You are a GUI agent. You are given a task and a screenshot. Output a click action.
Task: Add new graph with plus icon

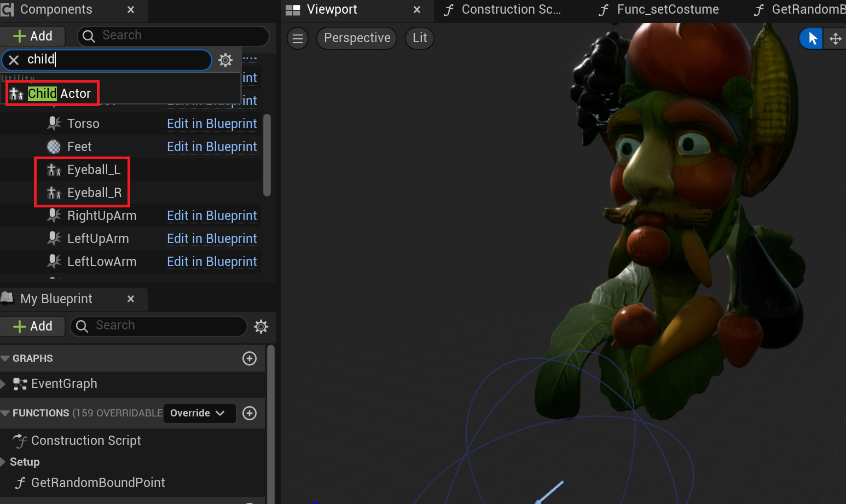250,358
